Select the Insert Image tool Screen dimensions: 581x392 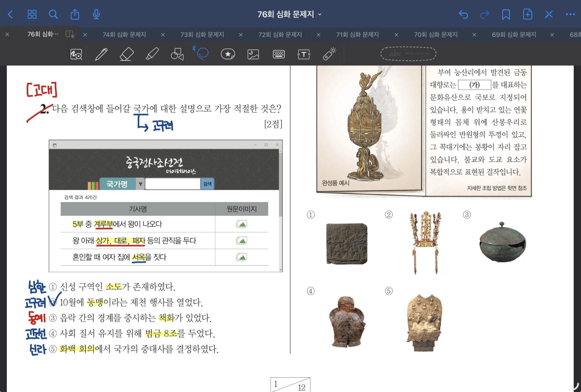[253, 54]
